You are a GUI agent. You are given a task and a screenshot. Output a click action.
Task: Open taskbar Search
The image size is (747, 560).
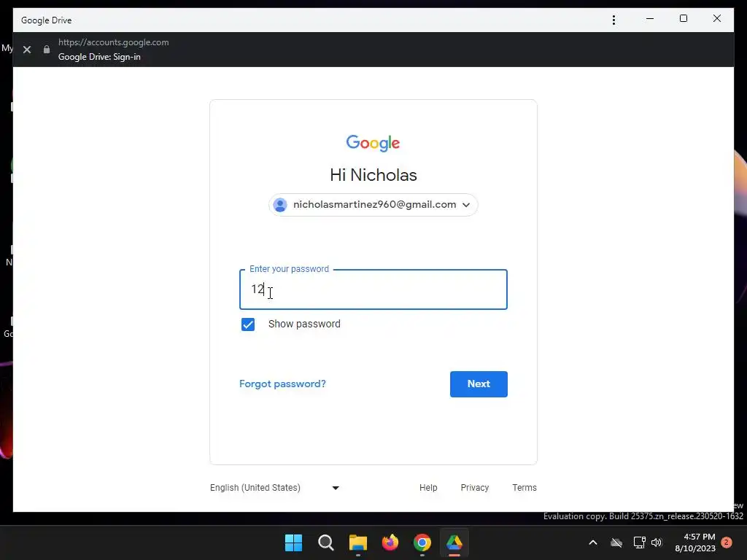coord(326,542)
